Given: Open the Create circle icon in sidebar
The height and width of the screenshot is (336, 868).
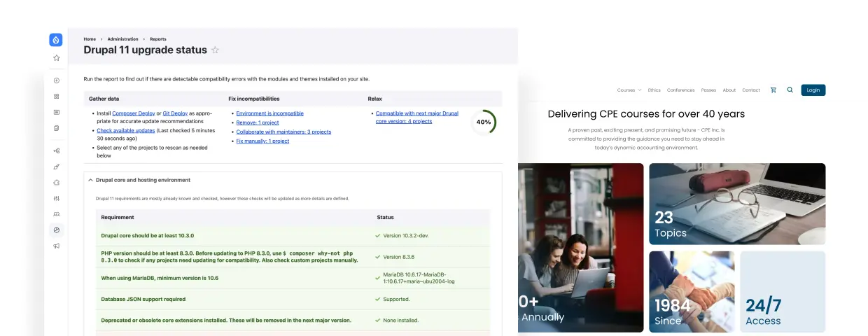Looking at the screenshot, I should tap(57, 80).
